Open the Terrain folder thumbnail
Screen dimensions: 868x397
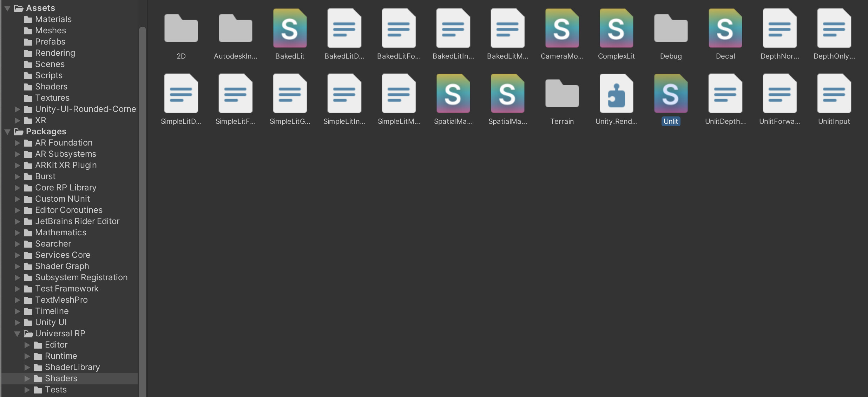pyautogui.click(x=562, y=94)
